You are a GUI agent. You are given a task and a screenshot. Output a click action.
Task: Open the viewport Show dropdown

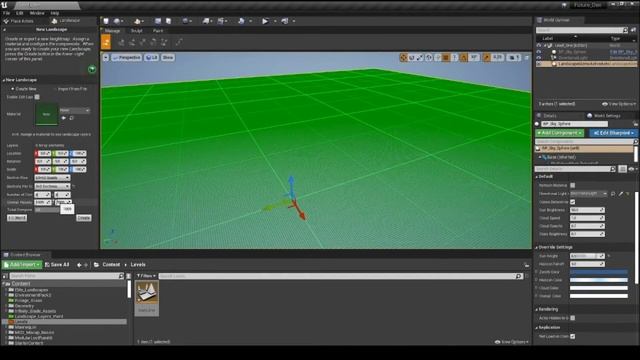click(168, 58)
